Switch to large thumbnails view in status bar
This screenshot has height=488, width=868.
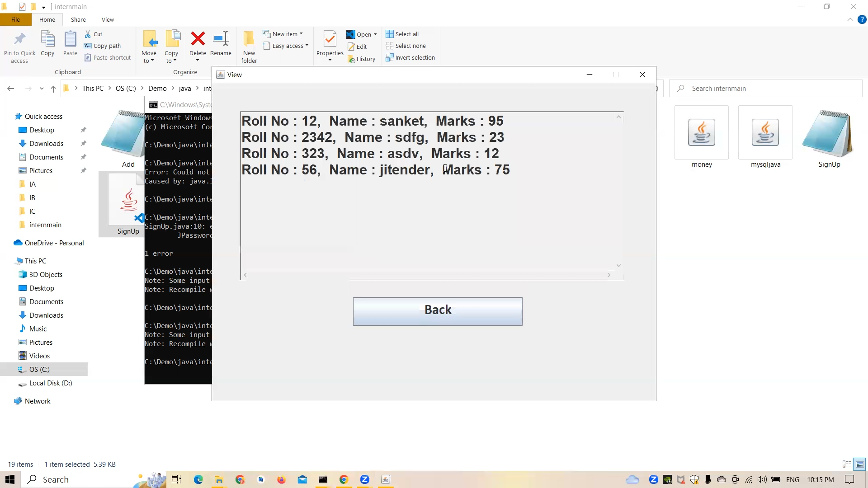pyautogui.click(x=859, y=464)
